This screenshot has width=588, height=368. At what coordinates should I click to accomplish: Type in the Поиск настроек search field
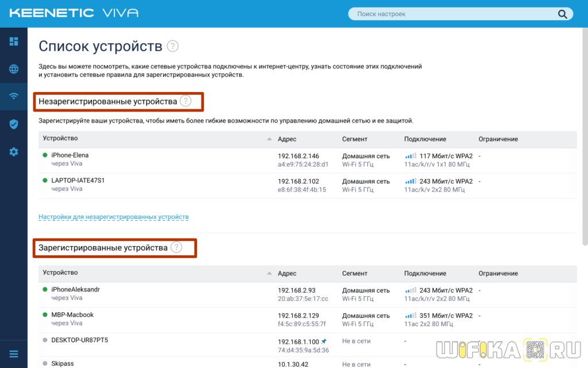tap(454, 14)
